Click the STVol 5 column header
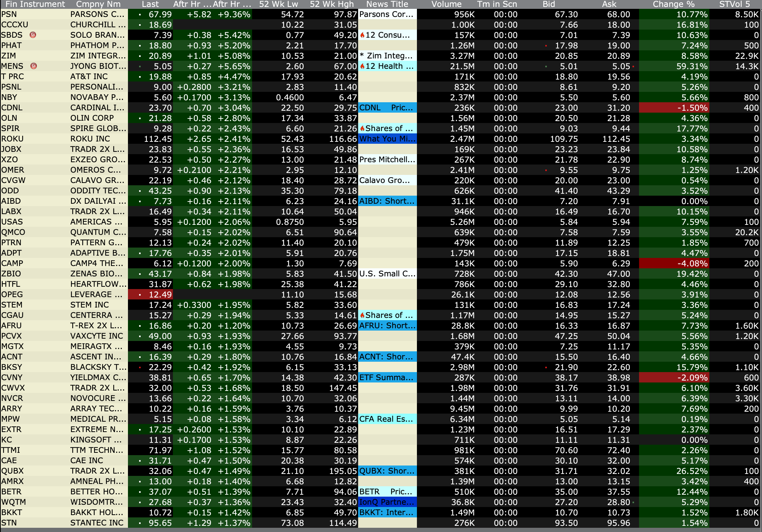This screenshot has width=762, height=532. 734,4
